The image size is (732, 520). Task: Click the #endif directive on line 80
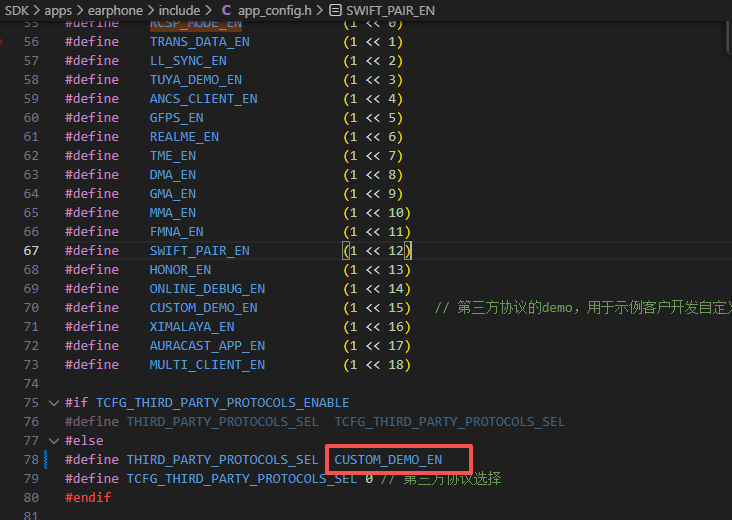[88, 498]
